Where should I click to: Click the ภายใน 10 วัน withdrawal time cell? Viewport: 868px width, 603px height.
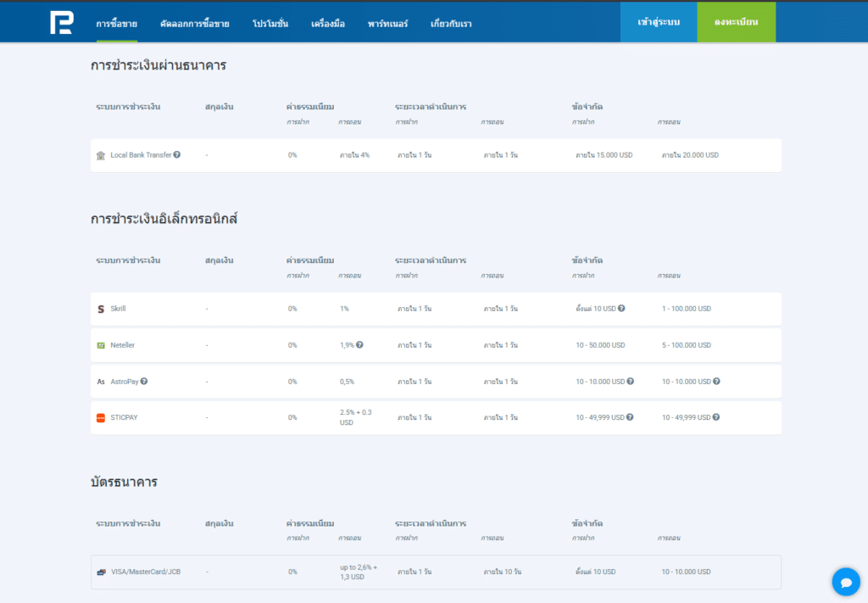pyautogui.click(x=502, y=572)
